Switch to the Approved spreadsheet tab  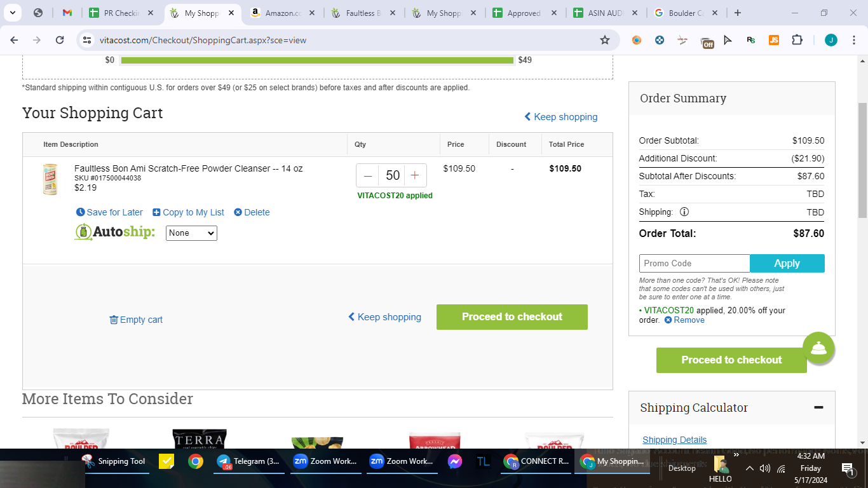(x=524, y=13)
